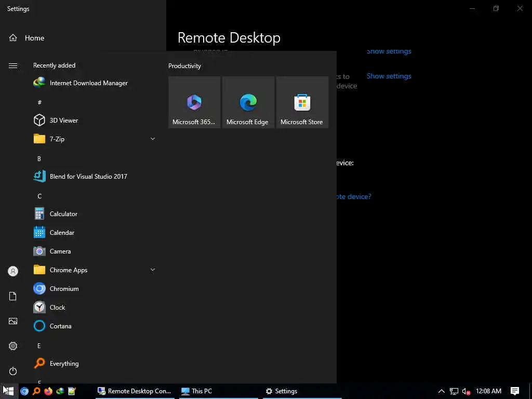Screen dimensions: 532x399
Task: Switch to Remote Desktop Connection taskbar button
Action: coord(135,391)
